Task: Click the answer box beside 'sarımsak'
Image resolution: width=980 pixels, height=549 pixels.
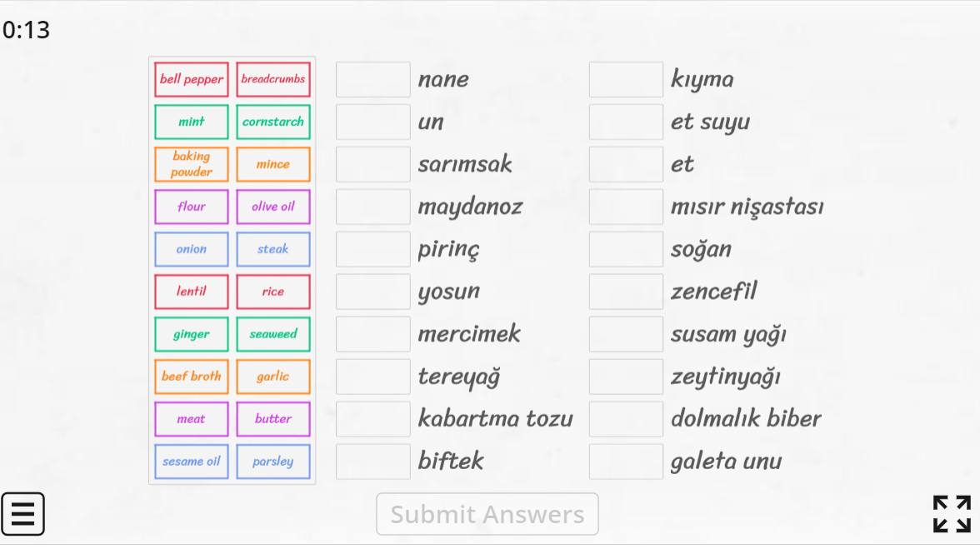Action: pos(372,164)
